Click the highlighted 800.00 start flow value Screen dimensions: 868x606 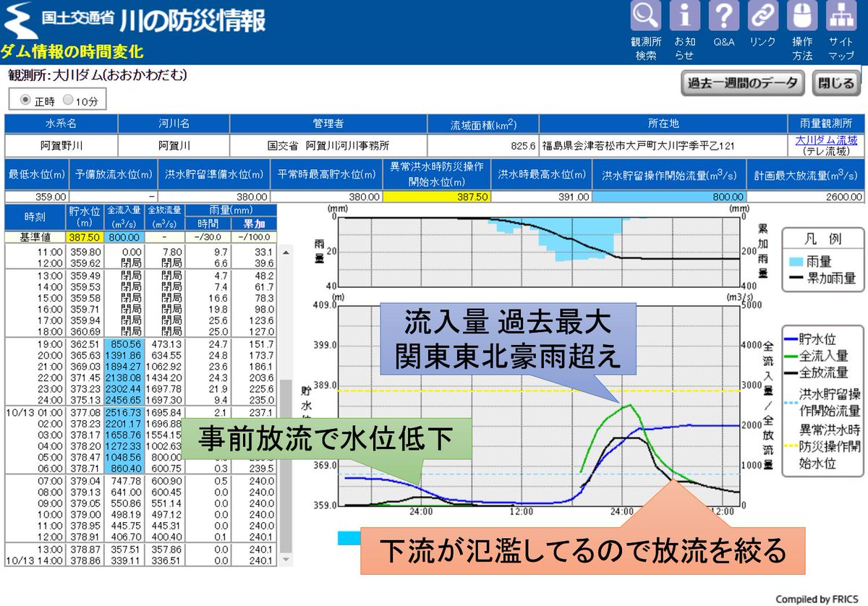[668, 196]
